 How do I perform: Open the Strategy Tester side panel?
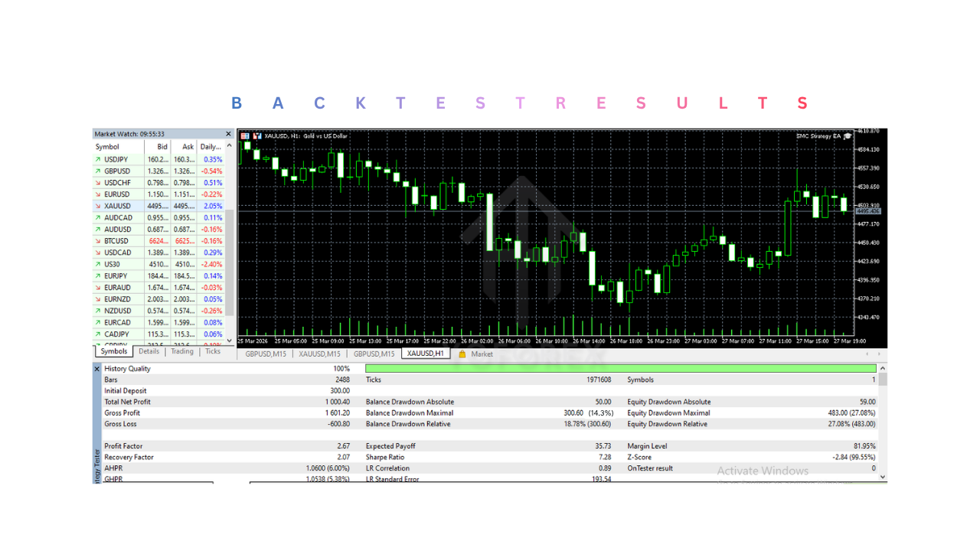96,459
